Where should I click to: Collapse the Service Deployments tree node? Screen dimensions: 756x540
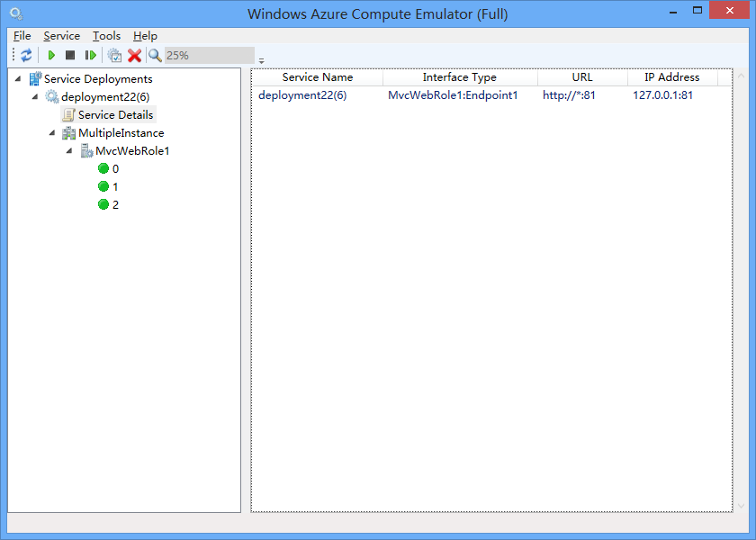(18, 78)
